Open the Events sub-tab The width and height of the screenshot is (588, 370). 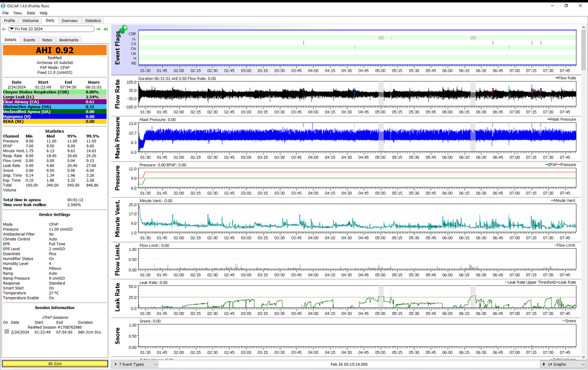click(29, 40)
